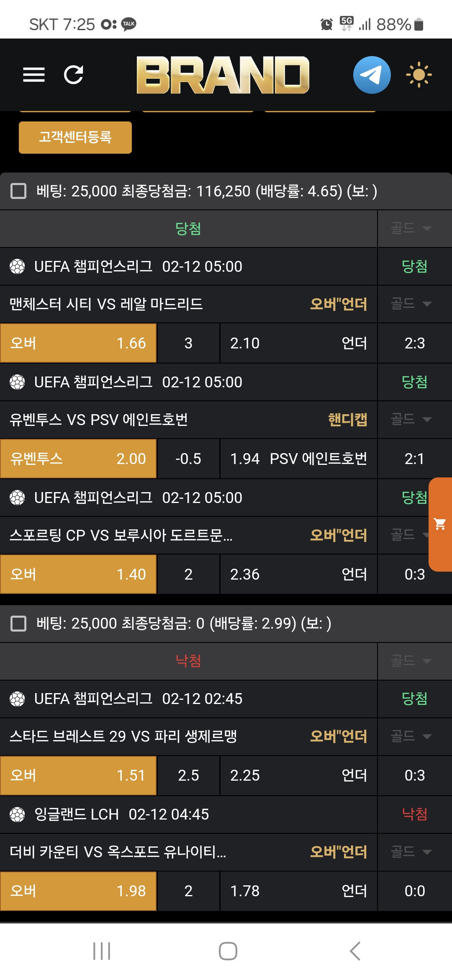Screen dimensions: 452x980
Task: Expand 골드 dropdown for Manchester City match
Action: (411, 304)
